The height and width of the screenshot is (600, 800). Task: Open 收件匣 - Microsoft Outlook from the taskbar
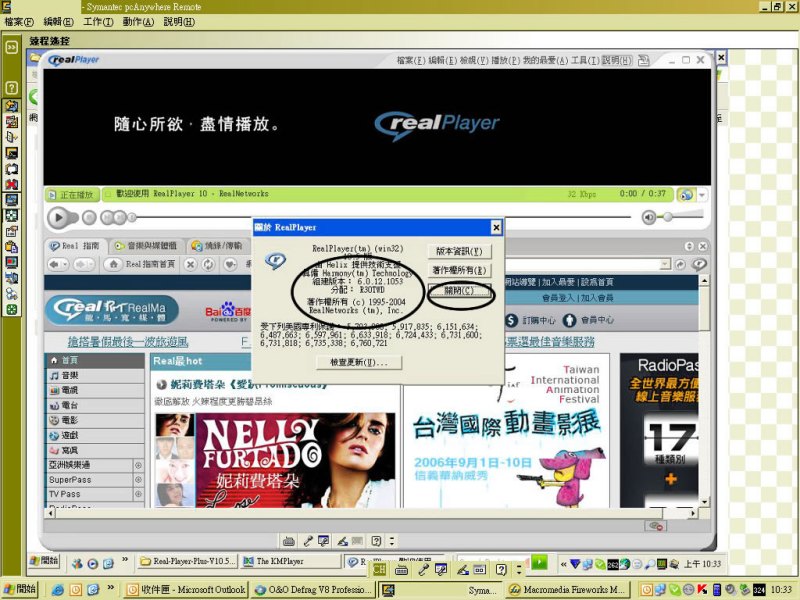[186, 590]
